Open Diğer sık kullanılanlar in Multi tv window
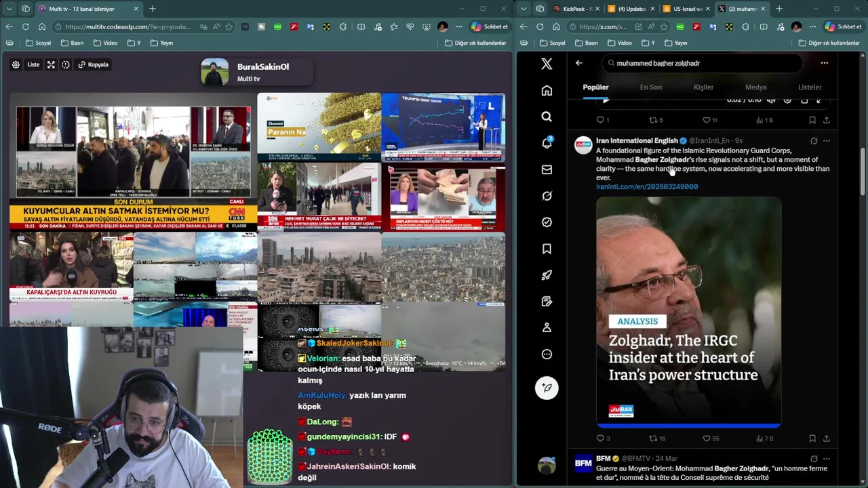This screenshot has width=868, height=488. pos(475,43)
